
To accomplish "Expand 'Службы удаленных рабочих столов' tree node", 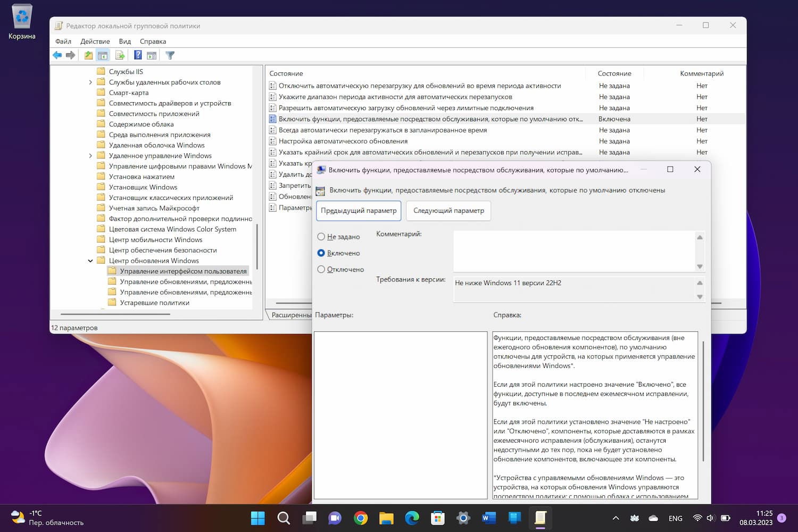I will [90, 82].
